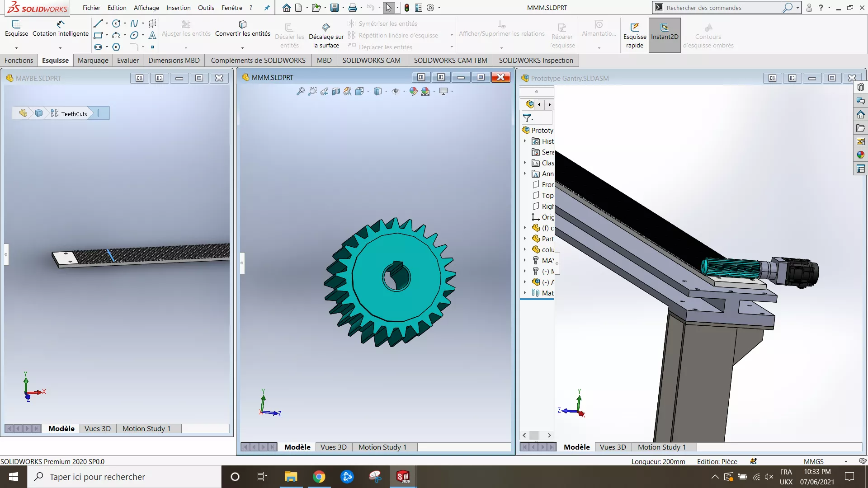Click the Sketch Text tool icon
This screenshot has height=488, width=868.
pyautogui.click(x=152, y=35)
